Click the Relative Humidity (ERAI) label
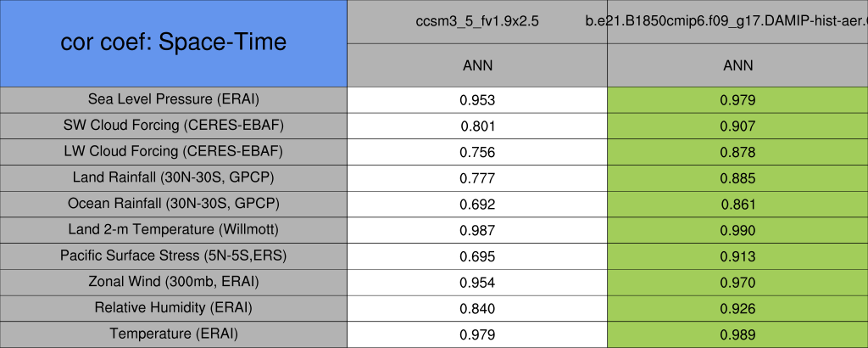The height and width of the screenshot is (348, 868). coord(174,308)
